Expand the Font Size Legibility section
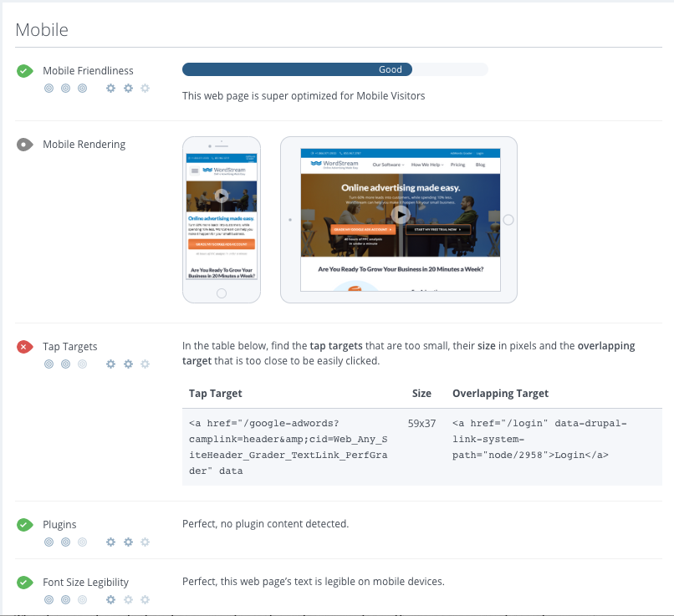Viewport: 674px width, 616px height. [x=87, y=582]
